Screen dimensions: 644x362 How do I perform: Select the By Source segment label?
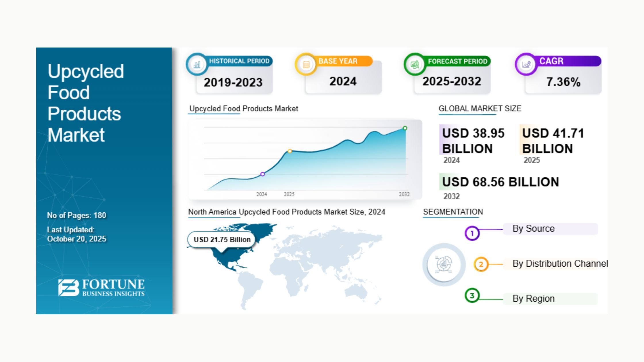click(534, 229)
